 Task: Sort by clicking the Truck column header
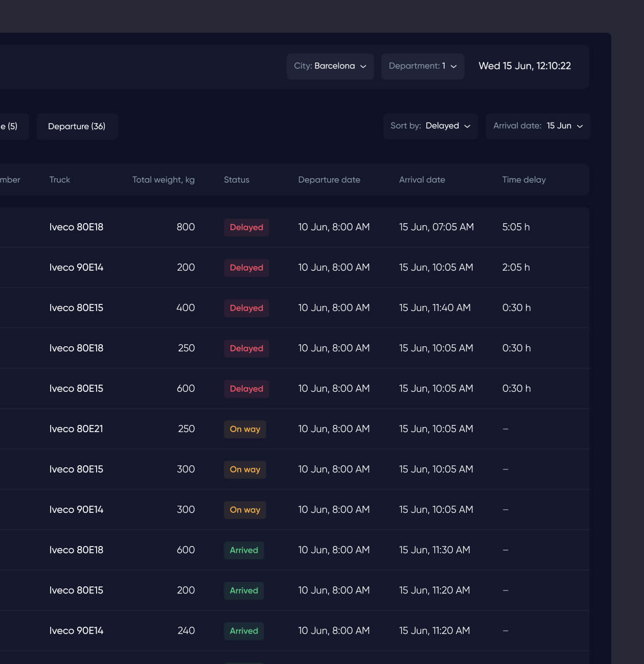coord(59,180)
